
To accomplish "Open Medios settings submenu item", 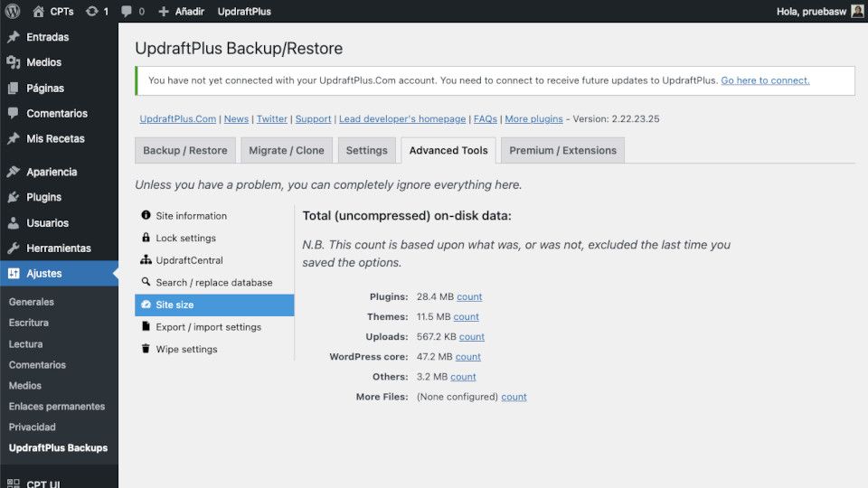I will click(x=25, y=385).
